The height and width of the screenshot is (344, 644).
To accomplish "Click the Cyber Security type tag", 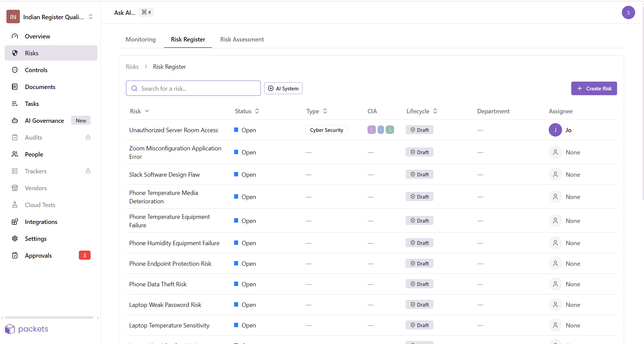I will 326,130.
